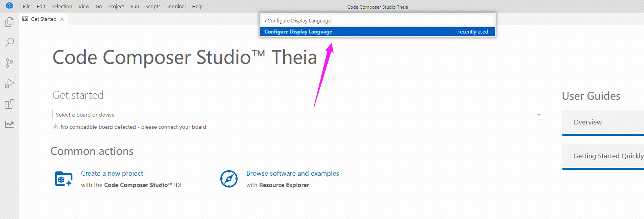
Task: Click the User Guides section heading
Action: tap(591, 96)
